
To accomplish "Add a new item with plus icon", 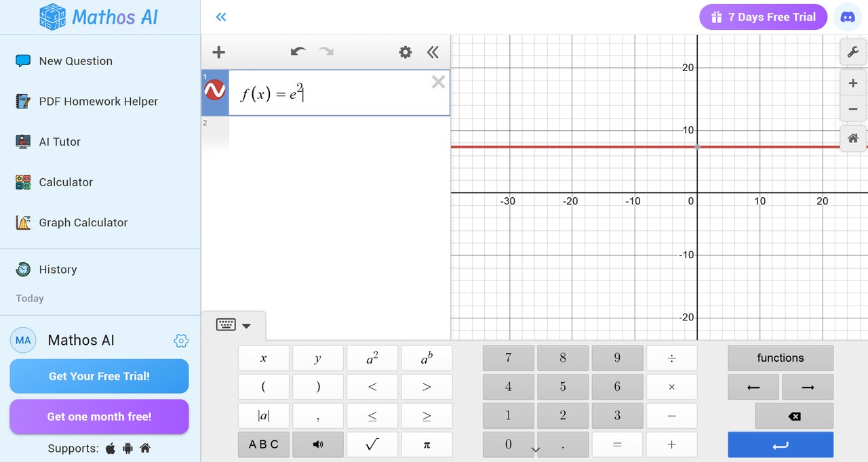I will pos(218,52).
